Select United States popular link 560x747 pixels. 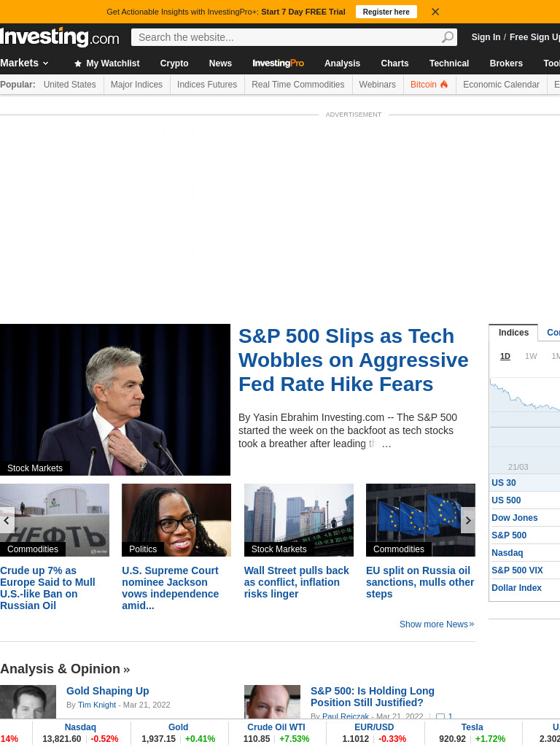69,85
